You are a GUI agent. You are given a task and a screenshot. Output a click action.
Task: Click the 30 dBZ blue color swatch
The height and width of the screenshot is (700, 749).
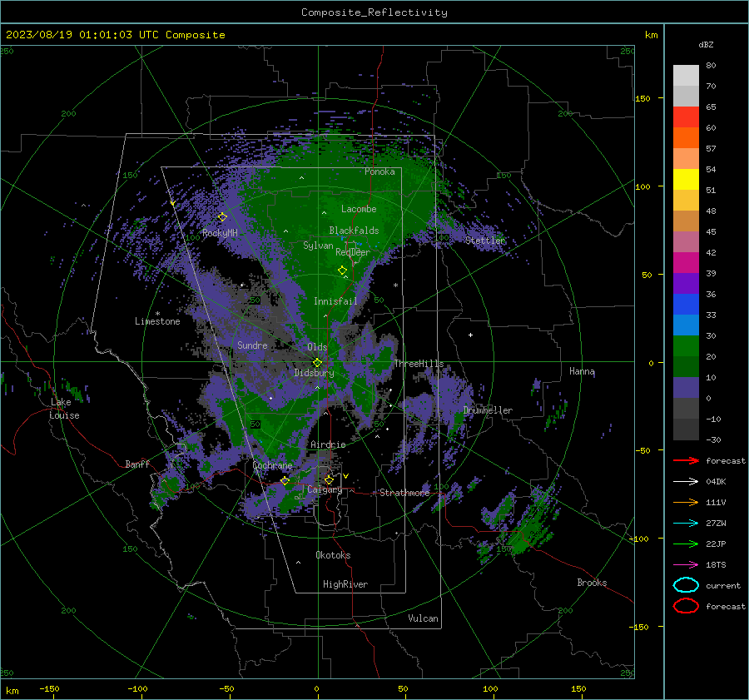click(686, 325)
